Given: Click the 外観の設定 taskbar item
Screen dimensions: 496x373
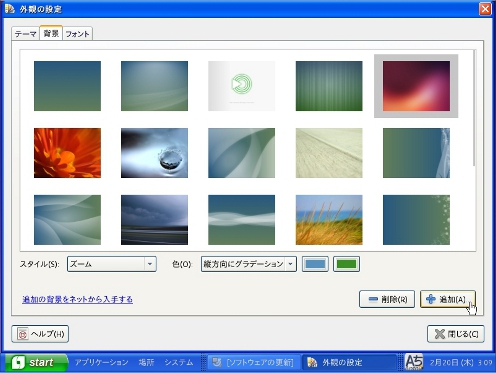Looking at the screenshot, I should [x=349, y=362].
